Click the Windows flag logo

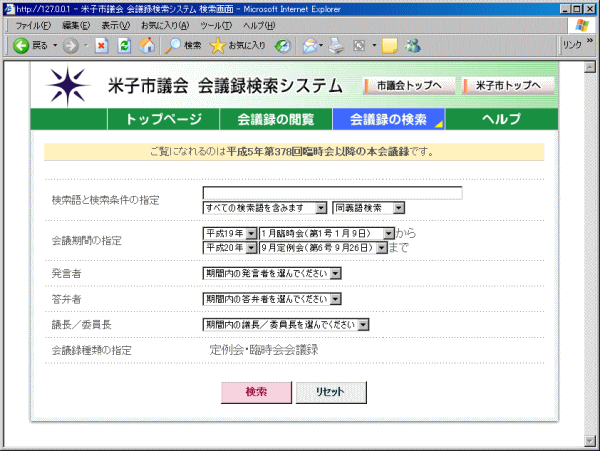click(x=582, y=26)
